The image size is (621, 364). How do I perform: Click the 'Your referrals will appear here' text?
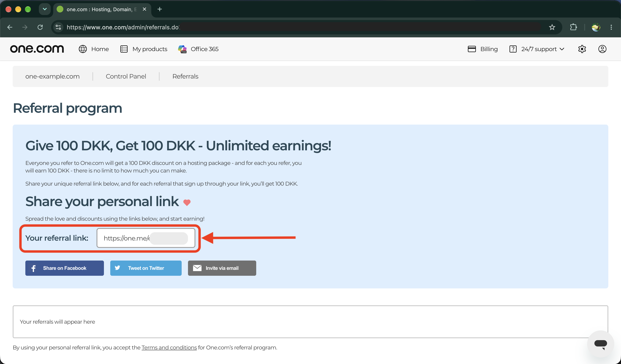pos(57,322)
